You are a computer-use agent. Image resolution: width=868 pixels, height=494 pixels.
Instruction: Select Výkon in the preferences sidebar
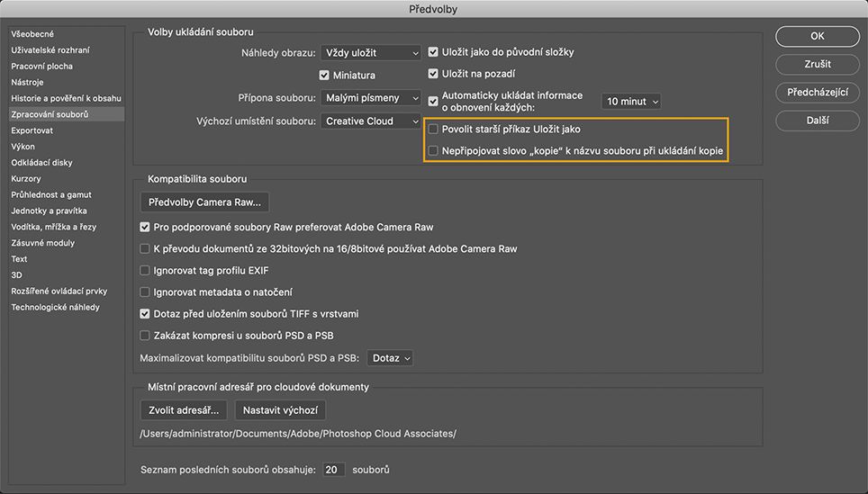click(x=23, y=146)
